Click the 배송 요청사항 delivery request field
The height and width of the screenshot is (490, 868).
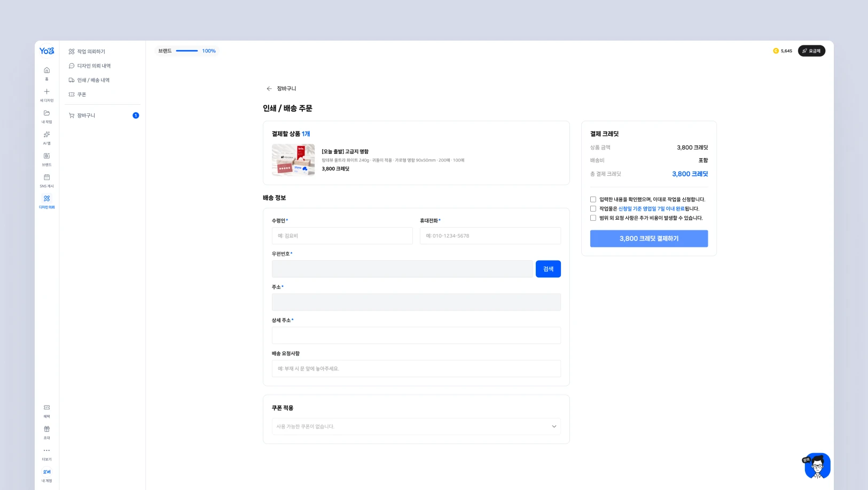click(416, 368)
